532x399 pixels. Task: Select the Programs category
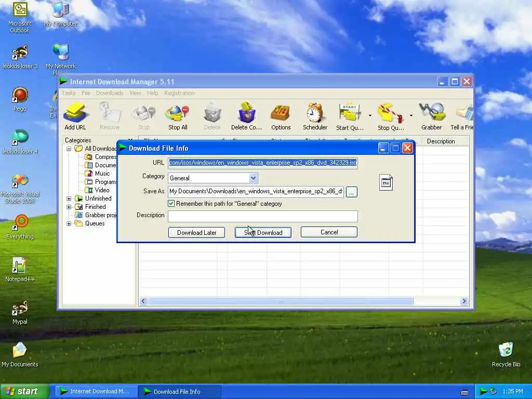(x=101, y=182)
